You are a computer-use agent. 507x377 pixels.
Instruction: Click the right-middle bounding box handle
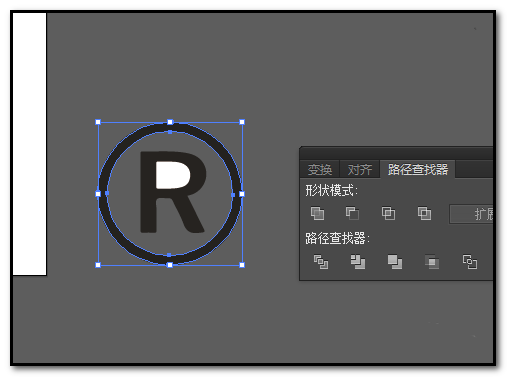242,194
